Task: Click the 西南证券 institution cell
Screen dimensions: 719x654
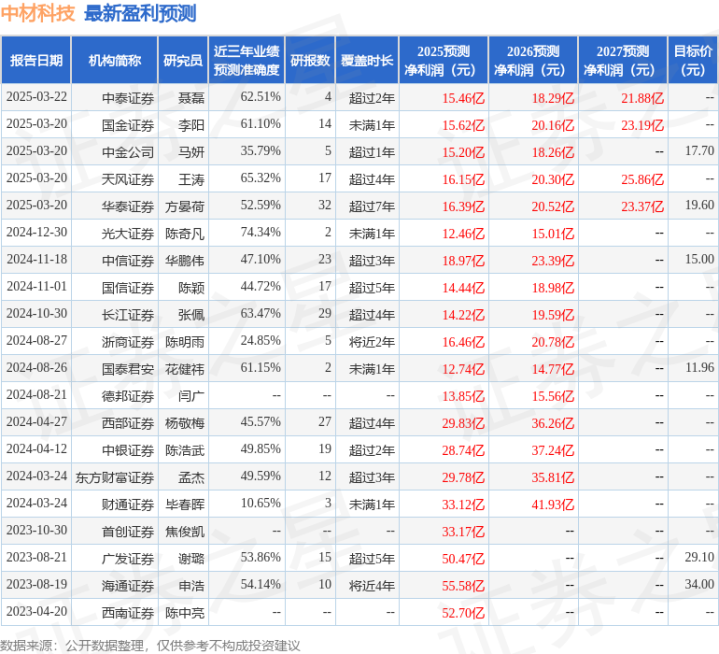Action: 127,612
